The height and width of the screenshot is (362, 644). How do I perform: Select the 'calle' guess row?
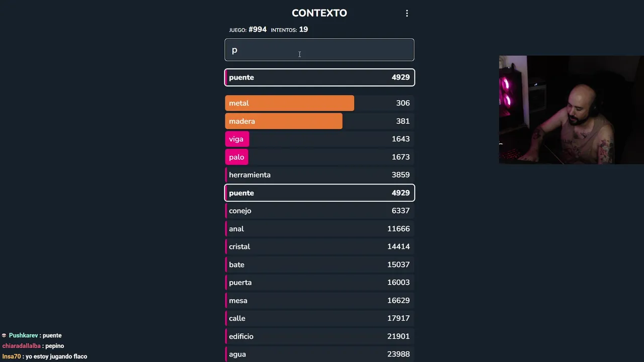click(x=319, y=318)
